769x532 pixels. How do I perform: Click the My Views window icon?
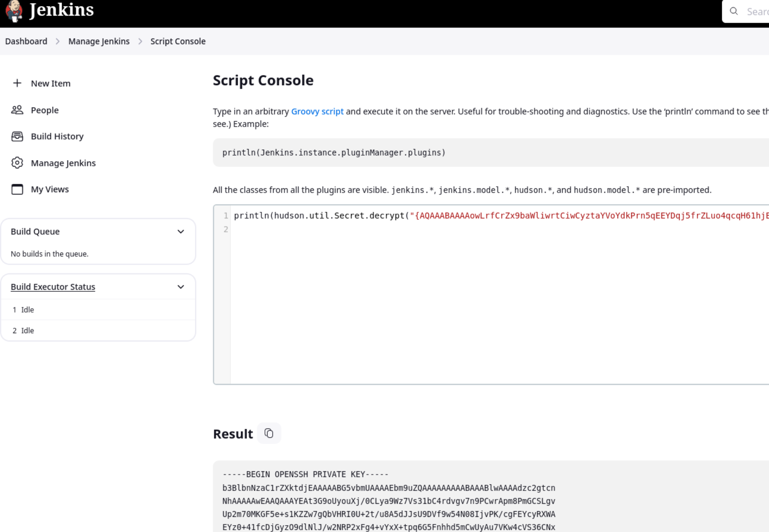(17, 190)
